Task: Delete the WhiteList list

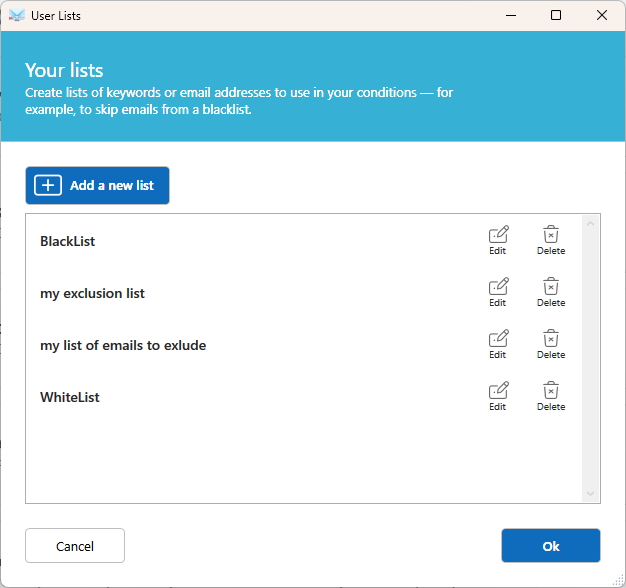Action: [551, 396]
